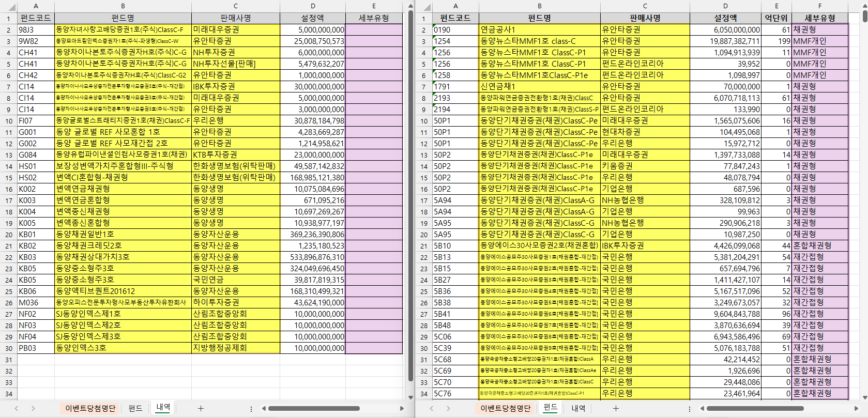Go to next sheet tab in left window
Viewport: 868px width, 418px height.
(33, 408)
